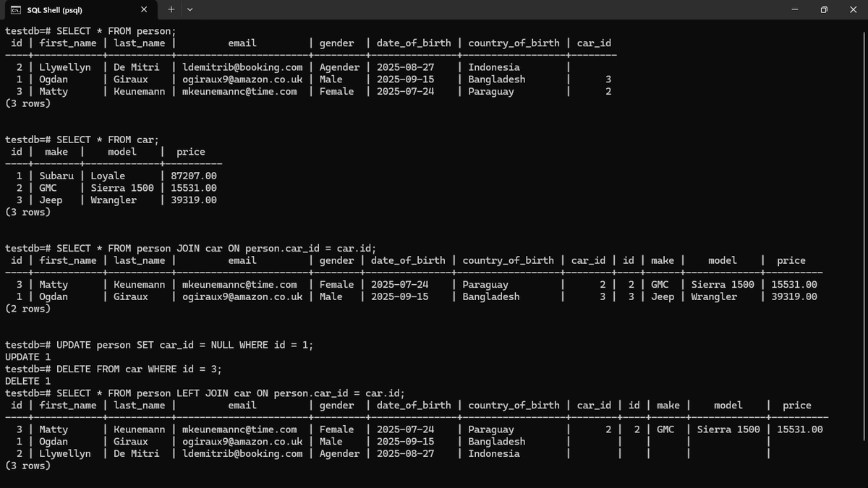Click the 'UPDATE 1' result message
This screenshot has height=488, width=868.
[28, 357]
